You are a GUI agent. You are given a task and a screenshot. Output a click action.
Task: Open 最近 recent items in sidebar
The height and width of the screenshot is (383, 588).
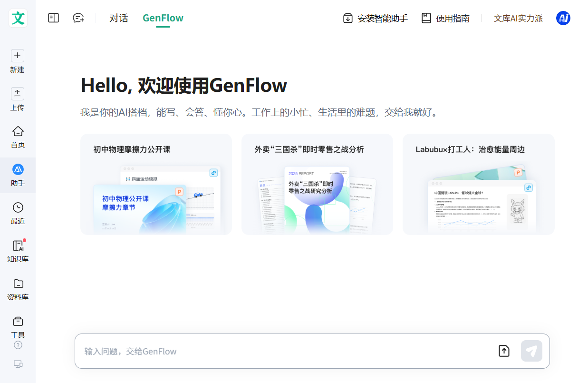tap(18, 213)
